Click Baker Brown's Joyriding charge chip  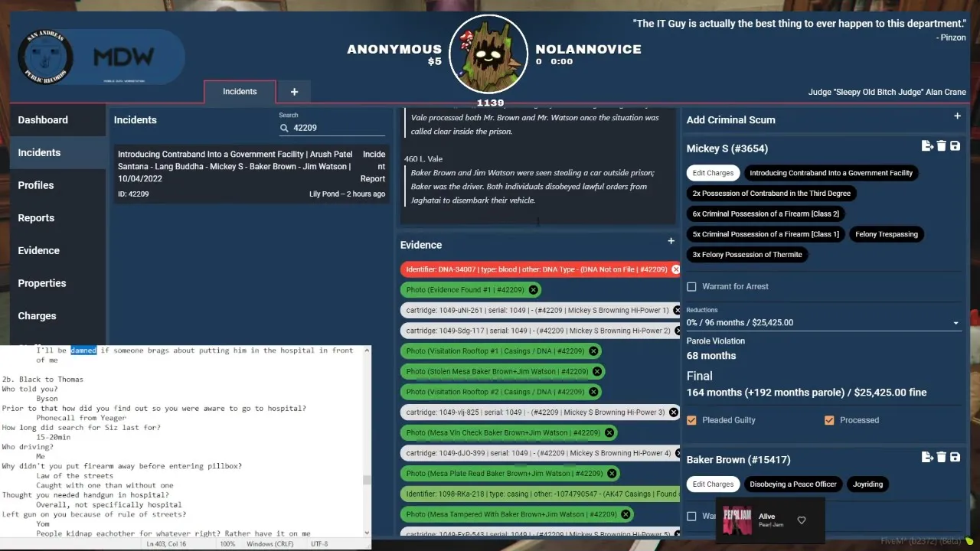(x=867, y=484)
